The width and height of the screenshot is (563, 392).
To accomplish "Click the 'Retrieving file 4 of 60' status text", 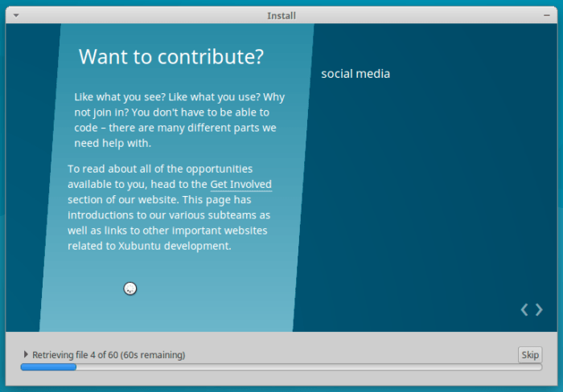I will point(75,354).
